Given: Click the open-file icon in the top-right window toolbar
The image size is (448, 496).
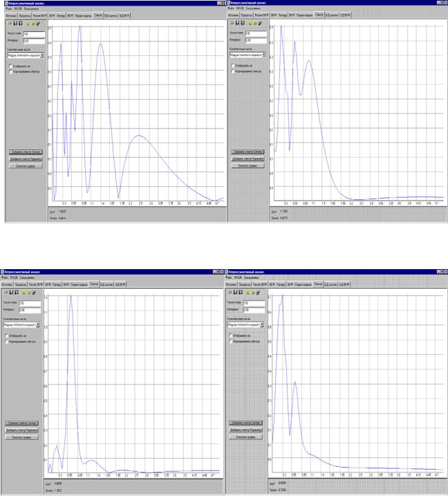Looking at the screenshot, I should point(232,23).
